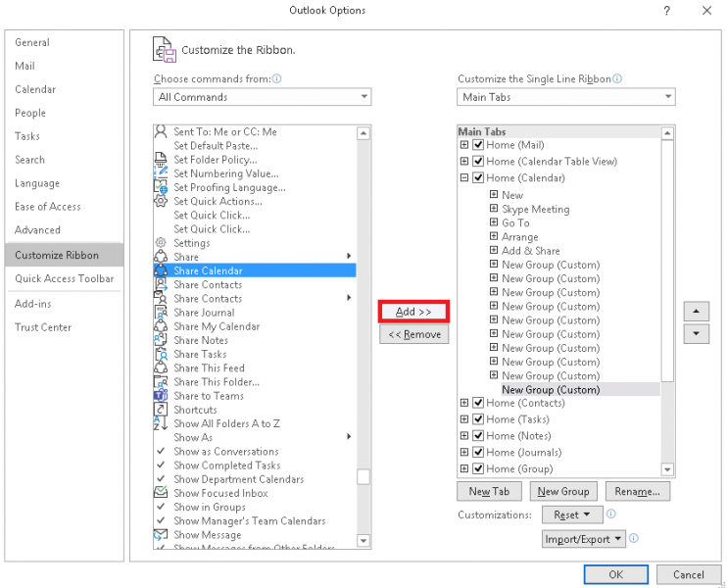Expand the Arrange group
Viewport: 727px width, 588px height.
click(x=494, y=236)
